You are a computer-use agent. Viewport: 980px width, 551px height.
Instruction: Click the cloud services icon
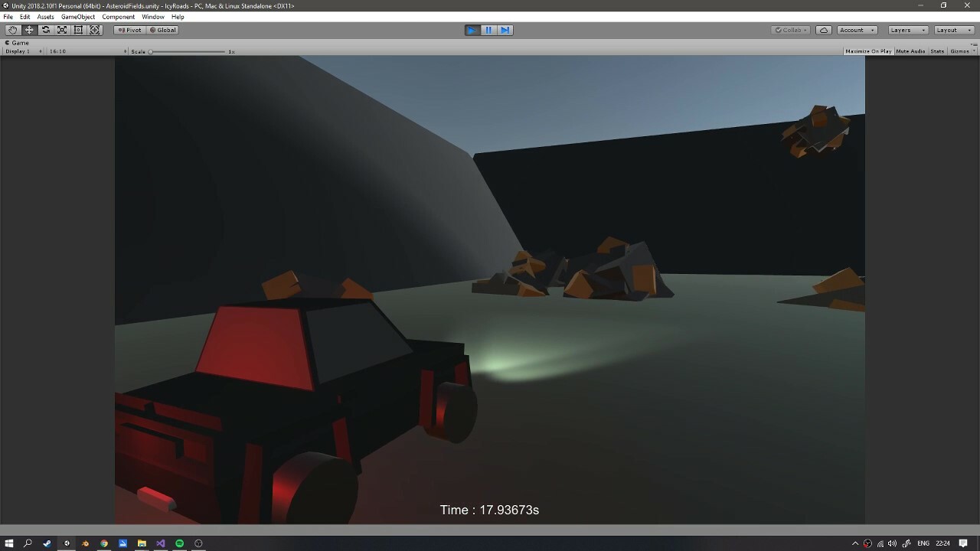(x=824, y=30)
